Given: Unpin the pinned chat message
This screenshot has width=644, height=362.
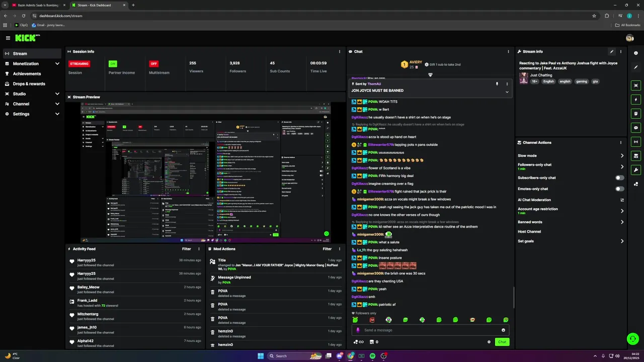Looking at the screenshot, I should 497,84.
